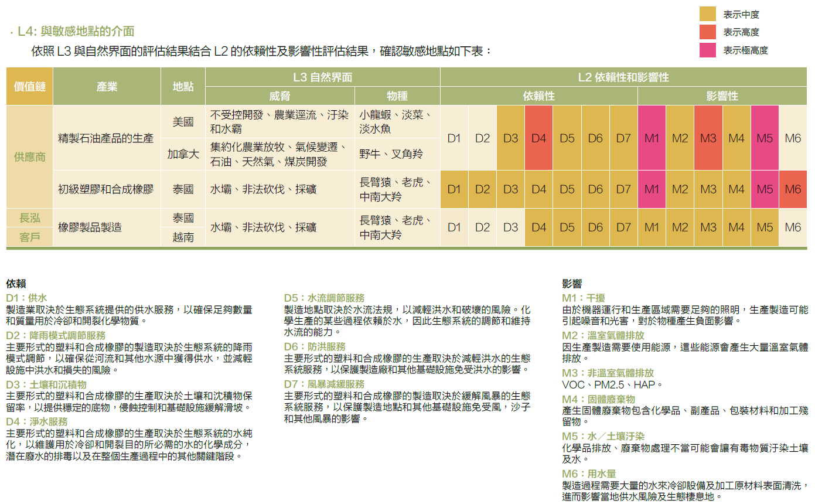Viewport: 815px width, 504px height.
Task: Click the yellow 表示中度 legend swatch
Action: pyautogui.click(x=708, y=15)
